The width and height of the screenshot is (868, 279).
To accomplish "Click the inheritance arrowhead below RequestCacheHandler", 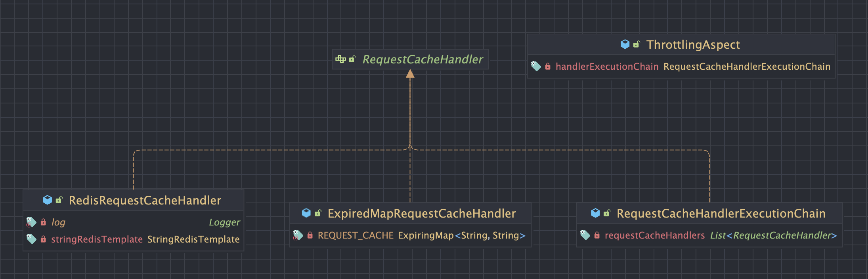I will 410,74.
